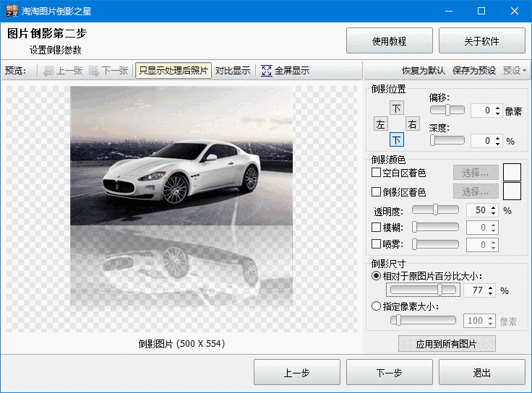Adjust the 透明度 transparency slider
The width and height of the screenshot is (532, 393).
(435, 210)
